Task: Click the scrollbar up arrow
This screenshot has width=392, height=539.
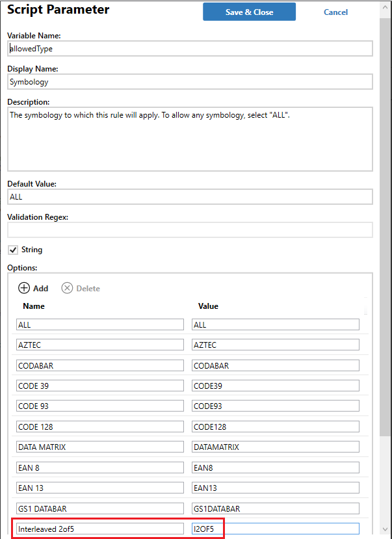Action: (385, 7)
